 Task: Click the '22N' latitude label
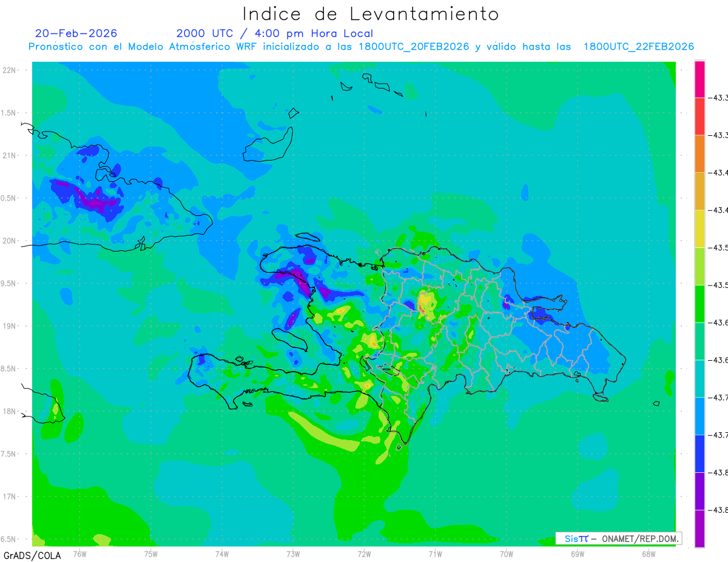(9, 70)
